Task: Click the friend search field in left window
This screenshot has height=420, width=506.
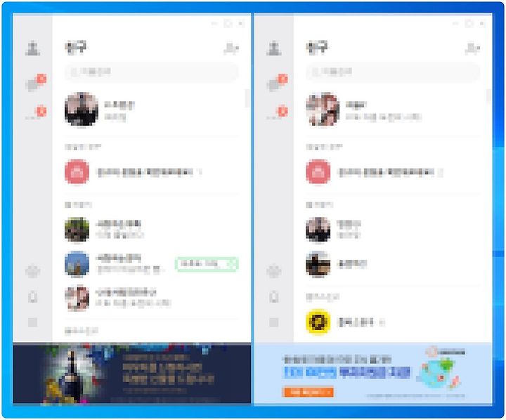Action: click(152, 72)
